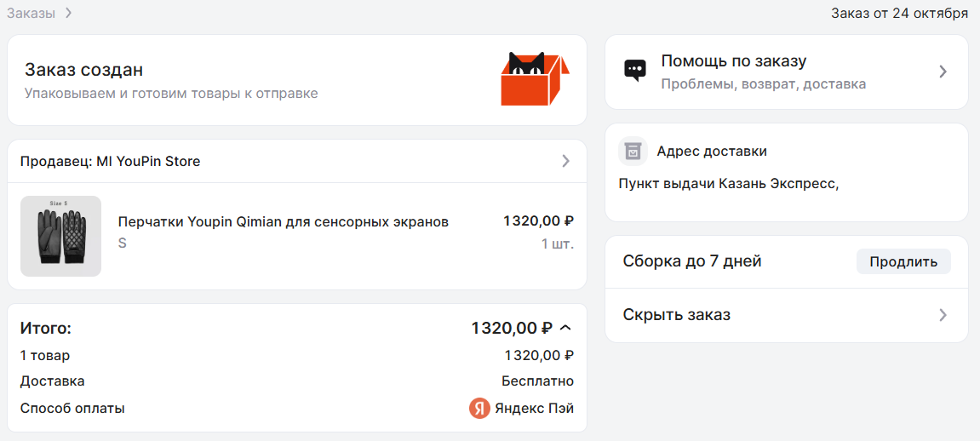This screenshot has height=441, width=980.
Task: Click the orange box with cat icon
Action: coord(535,79)
